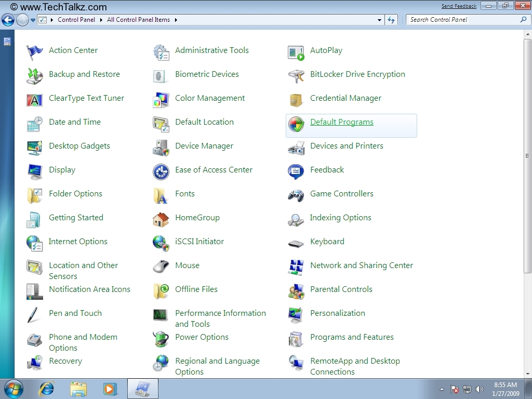Open the AutoPlay icon
This screenshot has height=399, width=532.
point(296,53)
